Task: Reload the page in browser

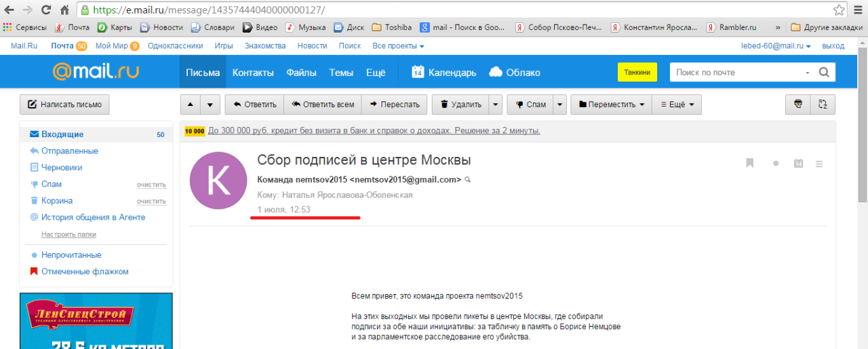Action: [x=46, y=10]
